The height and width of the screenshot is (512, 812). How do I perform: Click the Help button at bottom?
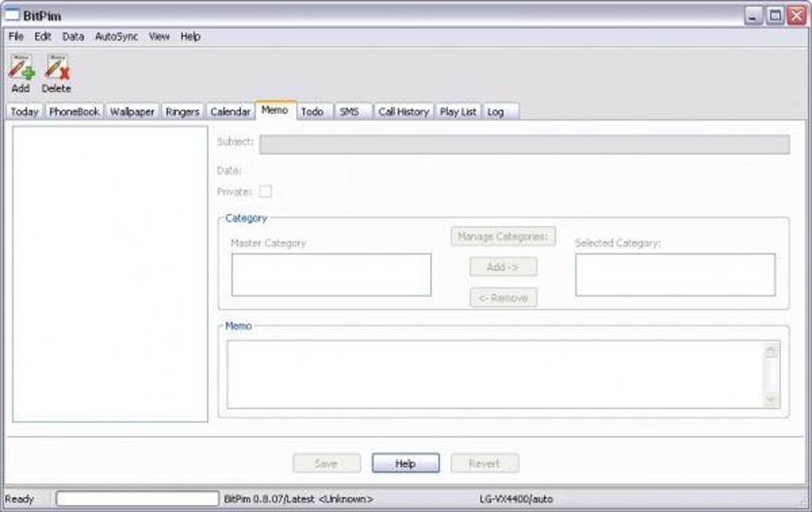pos(405,463)
